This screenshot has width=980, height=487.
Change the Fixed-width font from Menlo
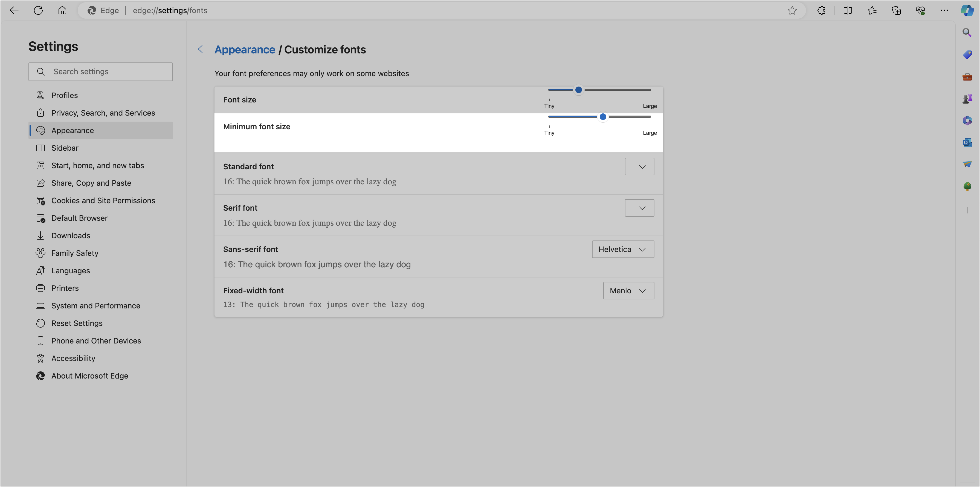pos(628,291)
